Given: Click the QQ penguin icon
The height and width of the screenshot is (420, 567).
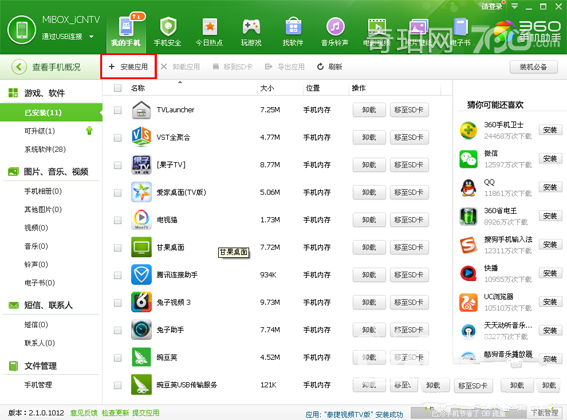Looking at the screenshot, I should click(x=469, y=188).
